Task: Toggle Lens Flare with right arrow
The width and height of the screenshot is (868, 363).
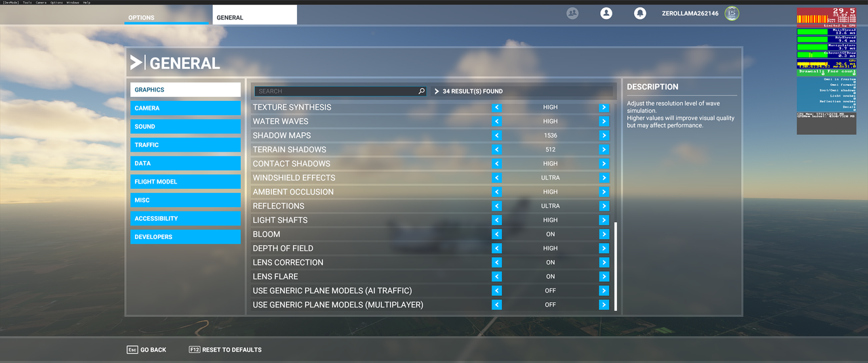Action: tap(604, 276)
